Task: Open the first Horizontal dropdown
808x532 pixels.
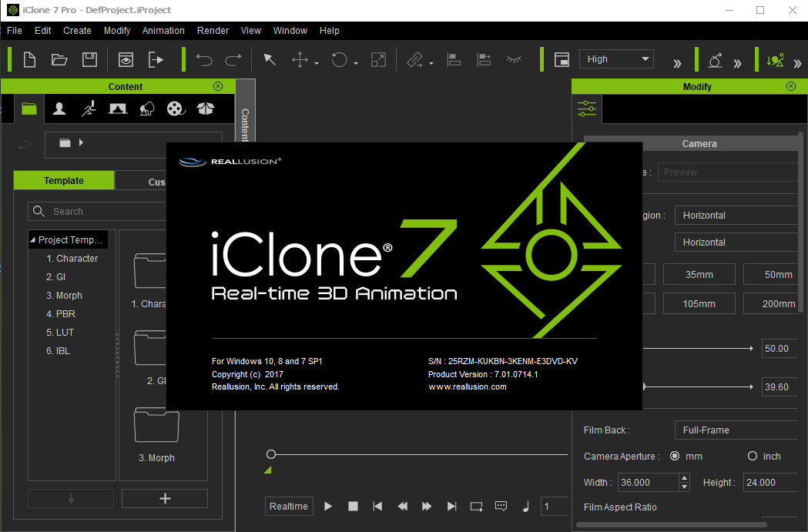Action: tap(736, 216)
